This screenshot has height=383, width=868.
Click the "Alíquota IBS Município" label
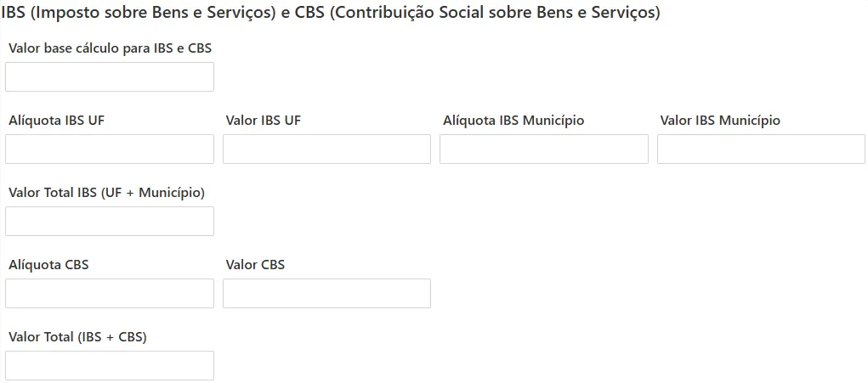(x=513, y=121)
